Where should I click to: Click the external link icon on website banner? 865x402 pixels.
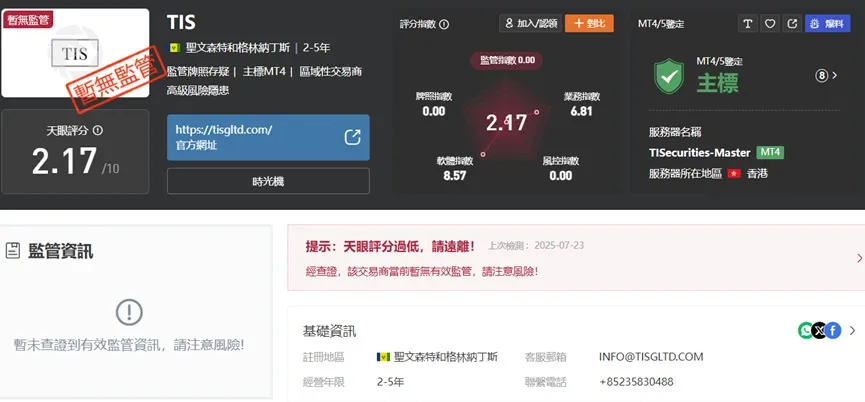tap(353, 137)
